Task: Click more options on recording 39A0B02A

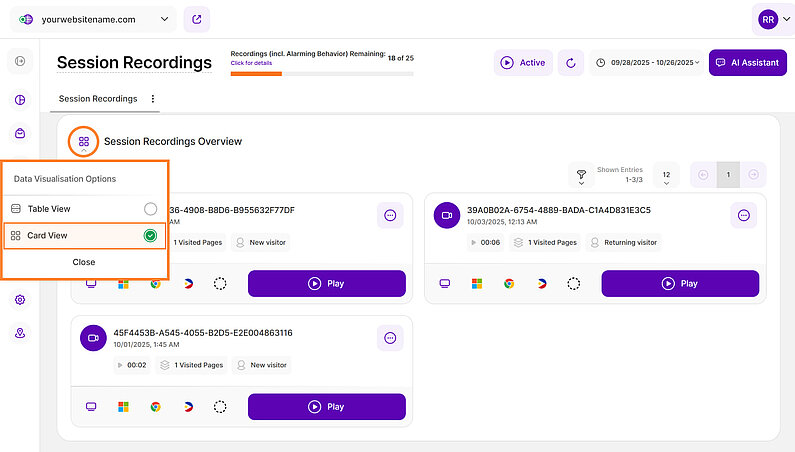Action: [743, 215]
